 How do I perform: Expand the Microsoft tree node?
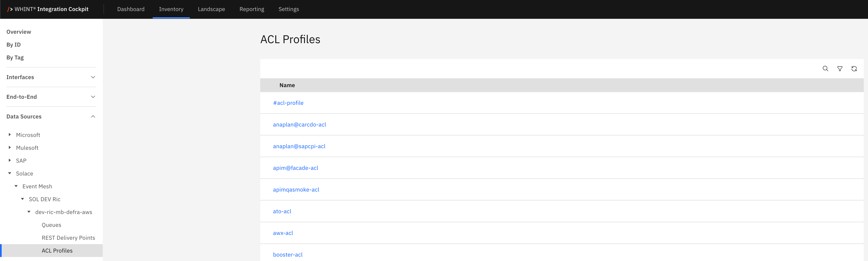click(x=10, y=135)
